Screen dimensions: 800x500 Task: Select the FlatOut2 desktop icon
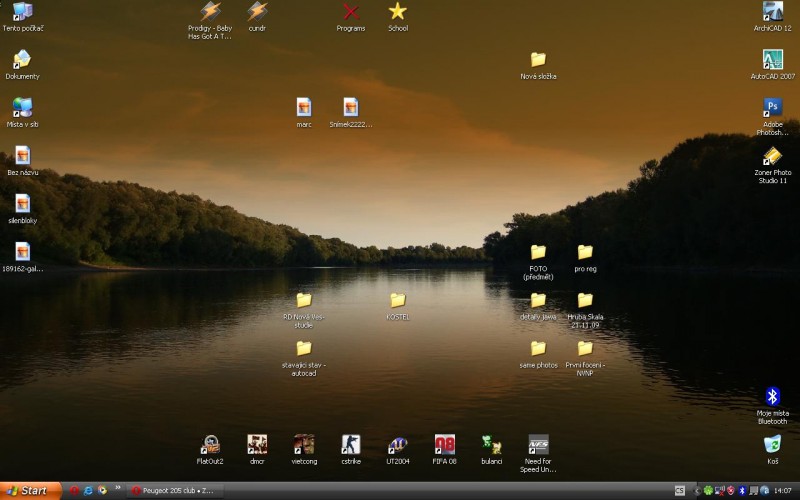click(210, 444)
